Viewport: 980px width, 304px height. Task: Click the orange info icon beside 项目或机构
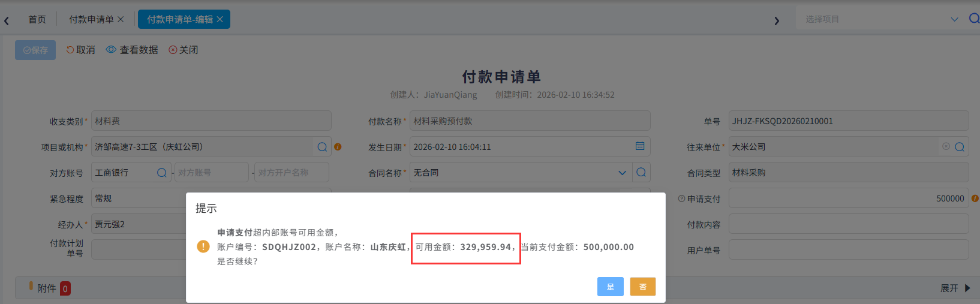point(338,147)
